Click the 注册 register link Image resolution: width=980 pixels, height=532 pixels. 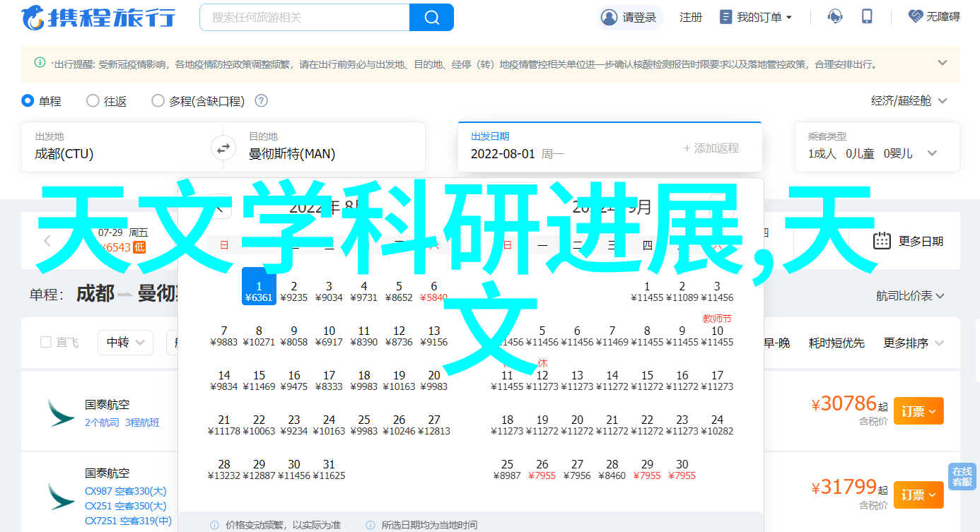pos(691,17)
